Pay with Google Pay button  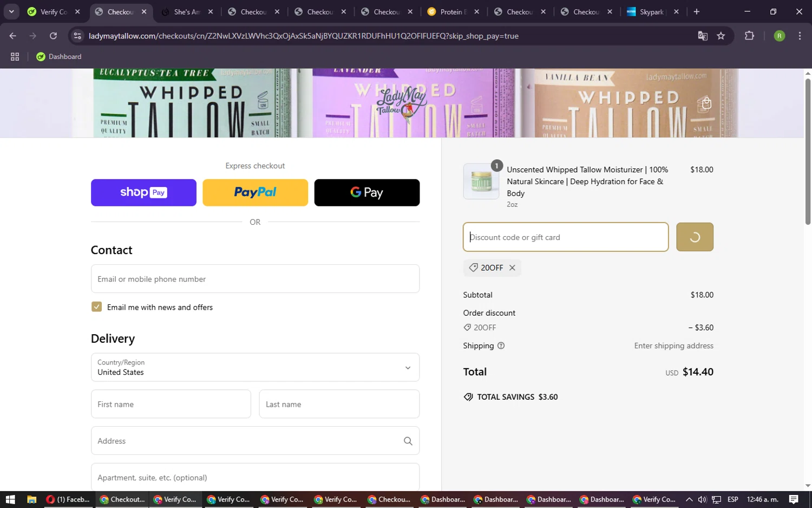367,192
